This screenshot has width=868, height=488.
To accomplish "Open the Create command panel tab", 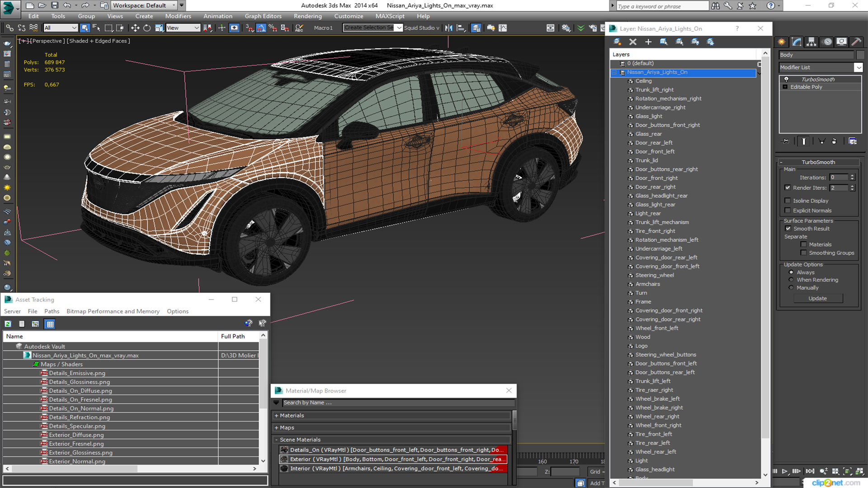I will tap(782, 42).
